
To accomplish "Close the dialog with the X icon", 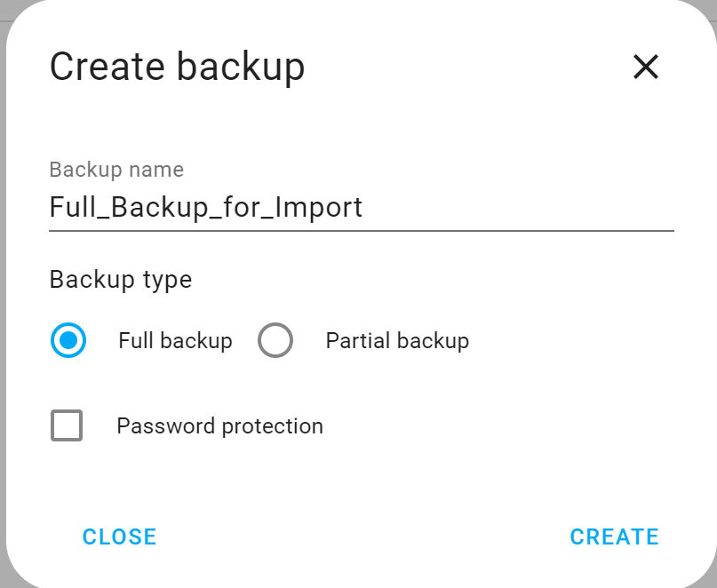I will coord(645,67).
